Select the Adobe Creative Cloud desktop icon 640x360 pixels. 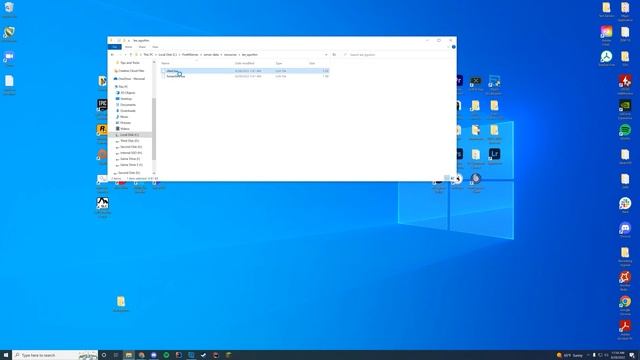click(x=607, y=34)
